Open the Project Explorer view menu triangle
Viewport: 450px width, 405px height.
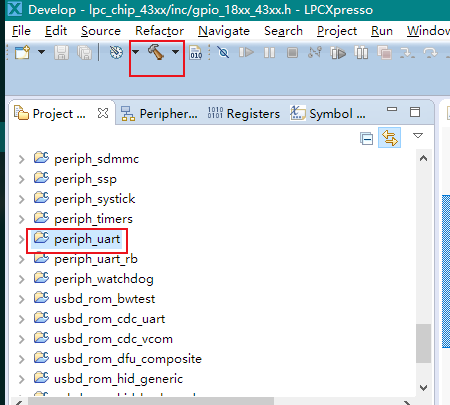[x=418, y=135]
